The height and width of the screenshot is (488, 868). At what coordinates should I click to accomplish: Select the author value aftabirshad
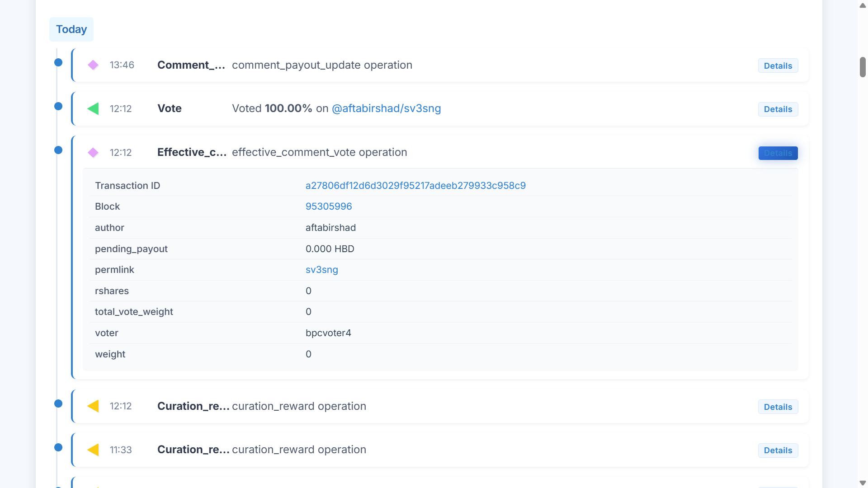click(330, 228)
